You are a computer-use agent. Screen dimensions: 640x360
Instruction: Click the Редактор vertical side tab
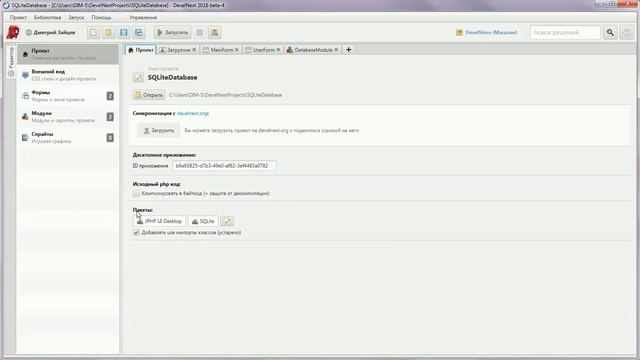coord(11,61)
